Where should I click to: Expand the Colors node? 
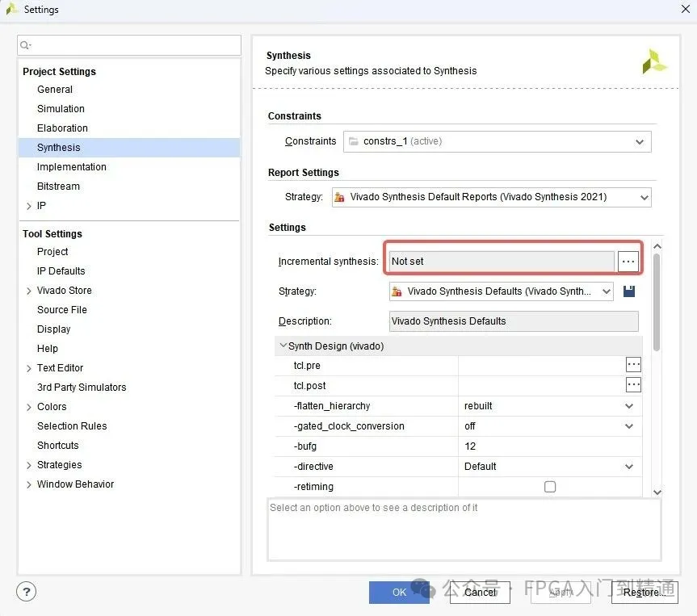(29, 407)
